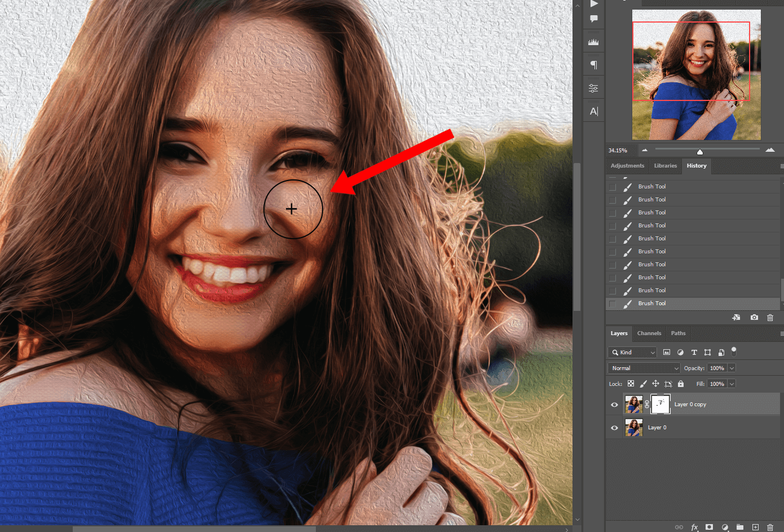Select the topmost Brush Tool history state
This screenshot has height=532, width=784.
[652, 186]
